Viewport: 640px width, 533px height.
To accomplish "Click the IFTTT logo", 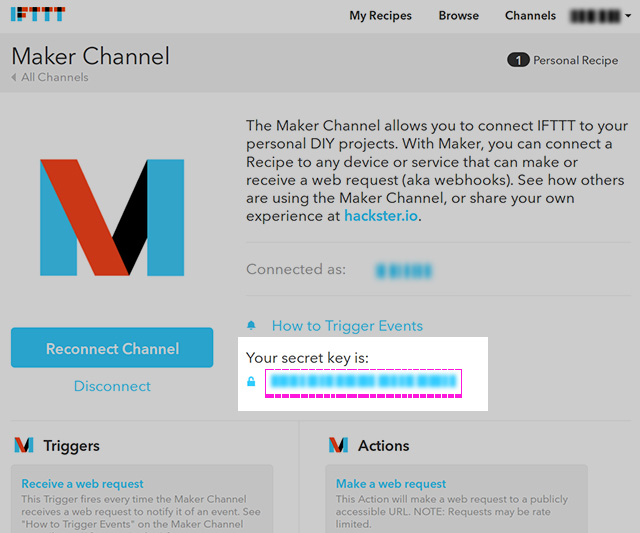I will click(38, 14).
